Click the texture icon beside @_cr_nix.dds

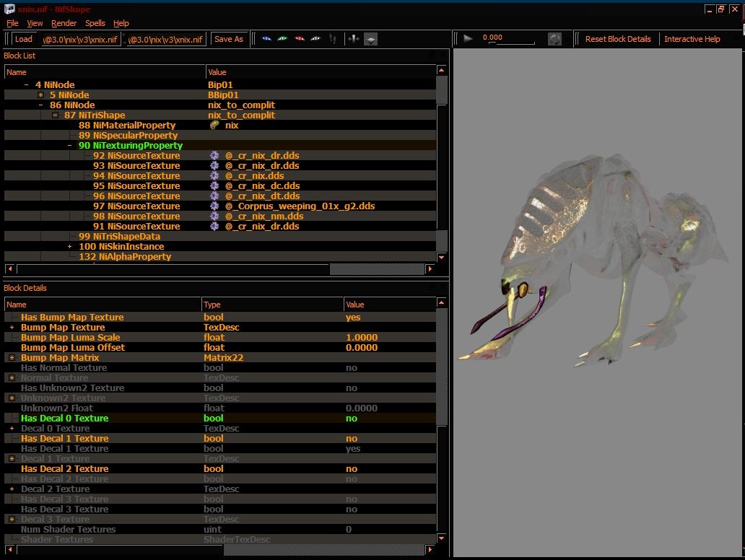click(x=214, y=176)
